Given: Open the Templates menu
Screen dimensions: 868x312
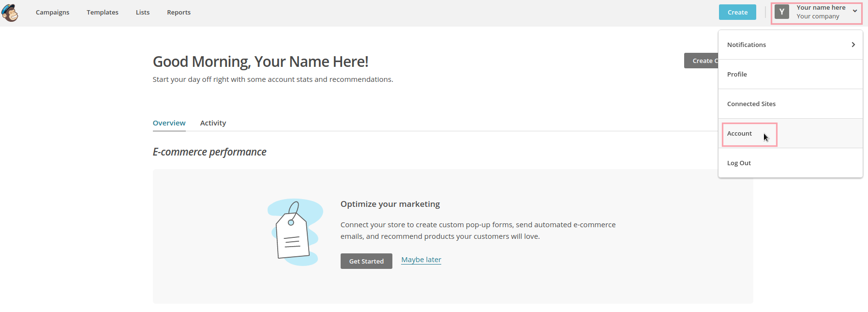Looking at the screenshot, I should pos(103,12).
